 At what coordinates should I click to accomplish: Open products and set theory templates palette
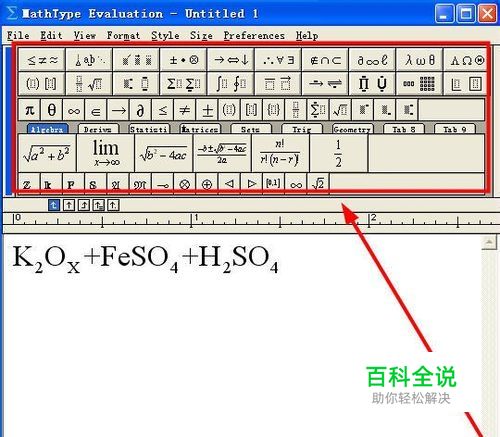point(372,84)
